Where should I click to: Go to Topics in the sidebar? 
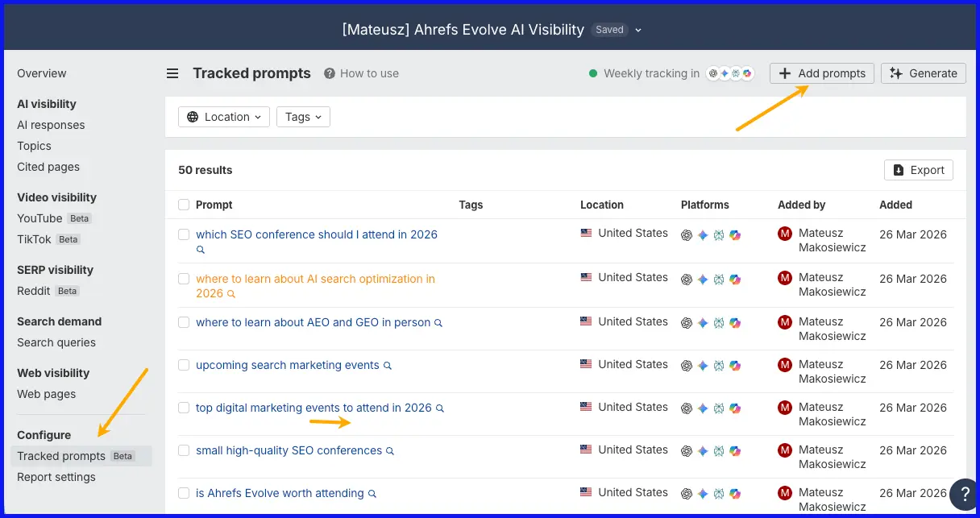click(x=34, y=146)
